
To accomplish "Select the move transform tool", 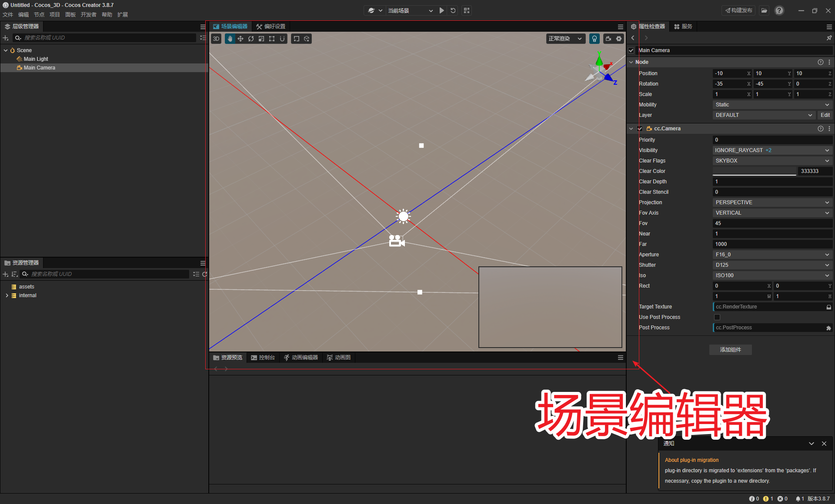I will click(240, 39).
